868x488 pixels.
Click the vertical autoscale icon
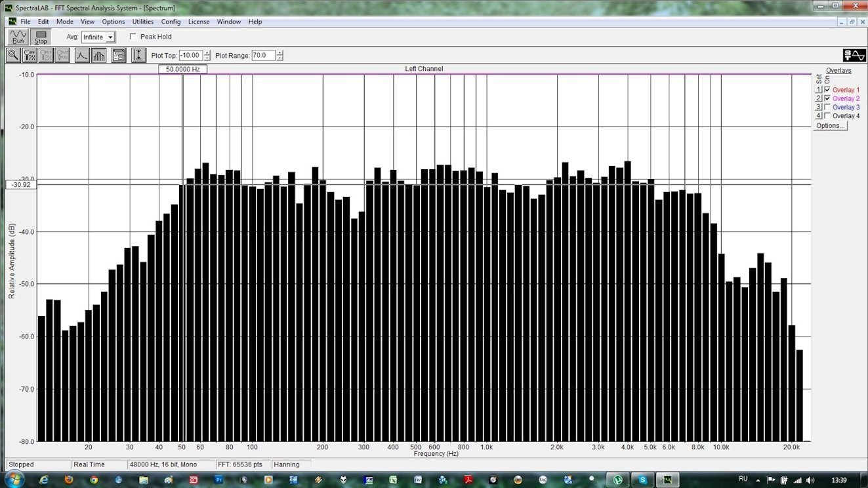point(138,56)
